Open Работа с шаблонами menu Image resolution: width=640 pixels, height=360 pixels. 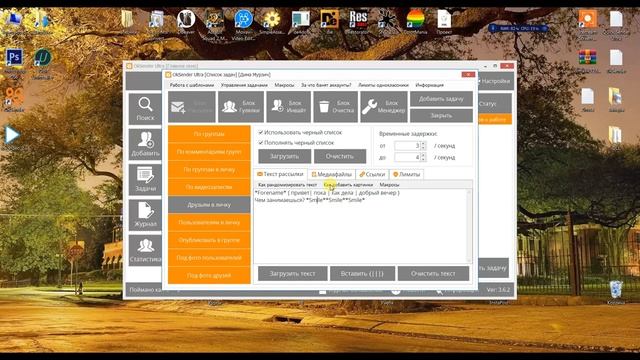click(x=192, y=85)
